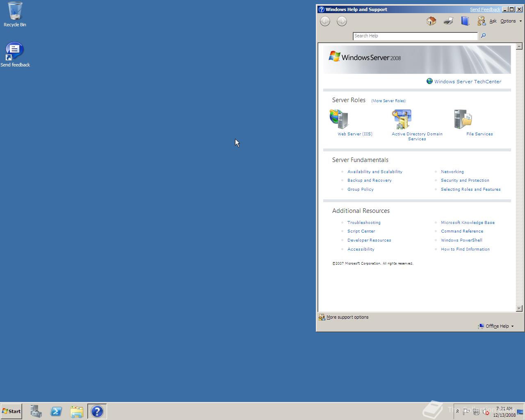
Task: Launch Server Manager from the taskbar
Action: click(x=36, y=411)
